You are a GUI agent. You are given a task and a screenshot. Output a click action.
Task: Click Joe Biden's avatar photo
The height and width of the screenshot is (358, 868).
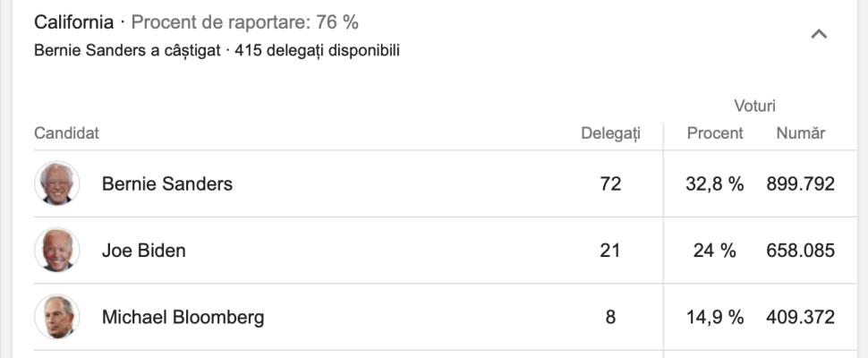(x=57, y=251)
